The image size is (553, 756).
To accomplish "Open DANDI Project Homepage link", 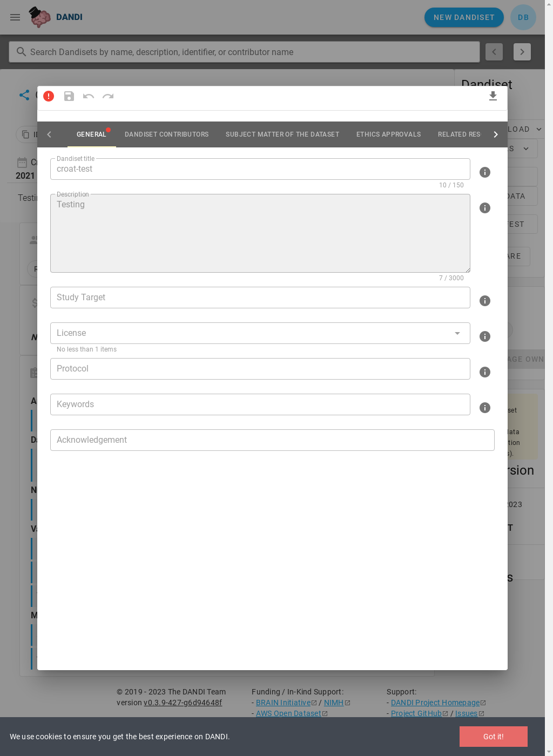I will (438, 703).
